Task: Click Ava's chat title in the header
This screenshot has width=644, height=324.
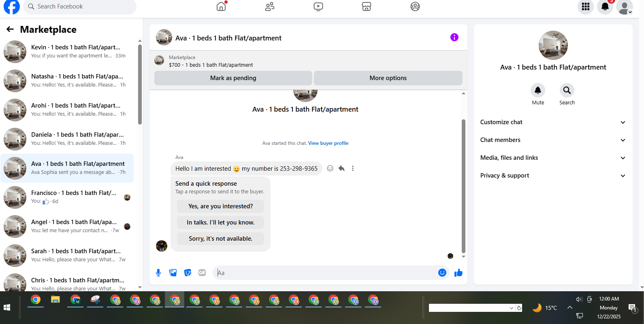Action: click(228, 38)
